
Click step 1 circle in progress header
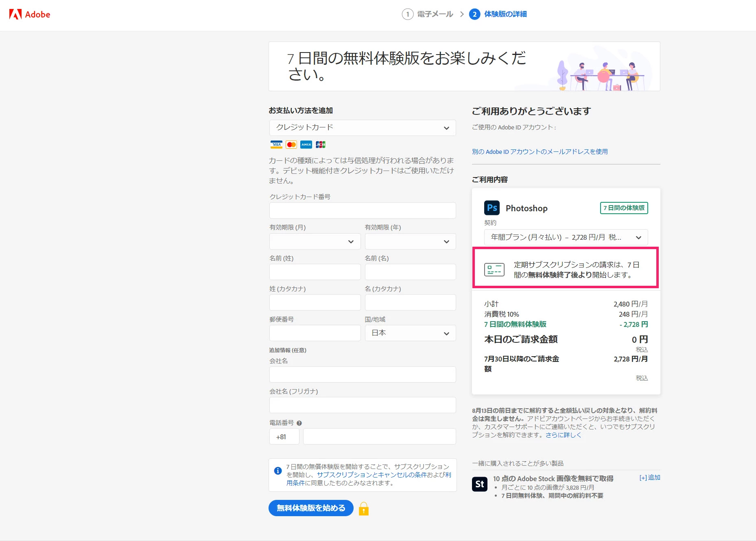[407, 14]
